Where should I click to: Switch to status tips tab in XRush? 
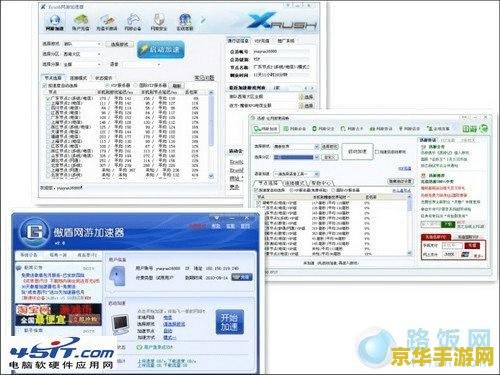pyautogui.click(x=103, y=78)
